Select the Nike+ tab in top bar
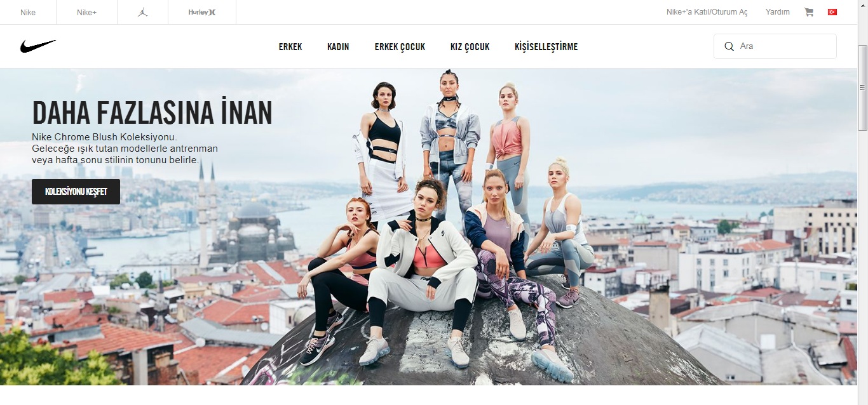868x405 pixels. pyautogui.click(x=86, y=12)
